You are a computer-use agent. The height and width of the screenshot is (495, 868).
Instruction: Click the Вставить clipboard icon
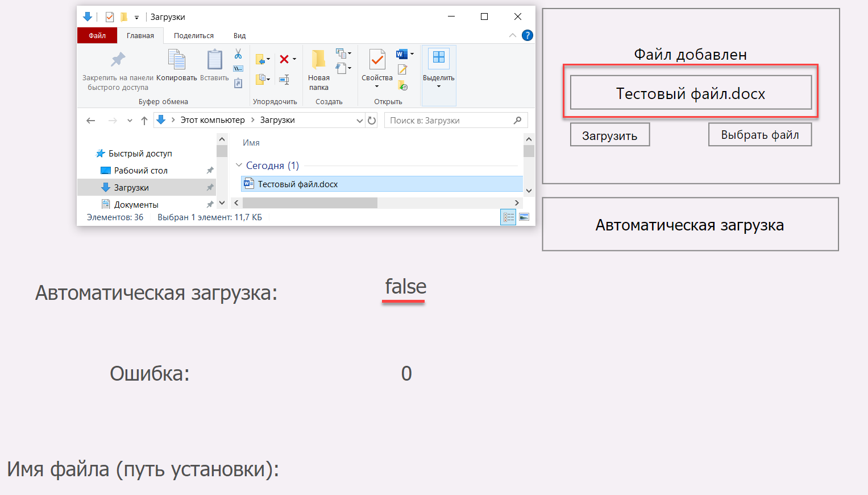215,59
